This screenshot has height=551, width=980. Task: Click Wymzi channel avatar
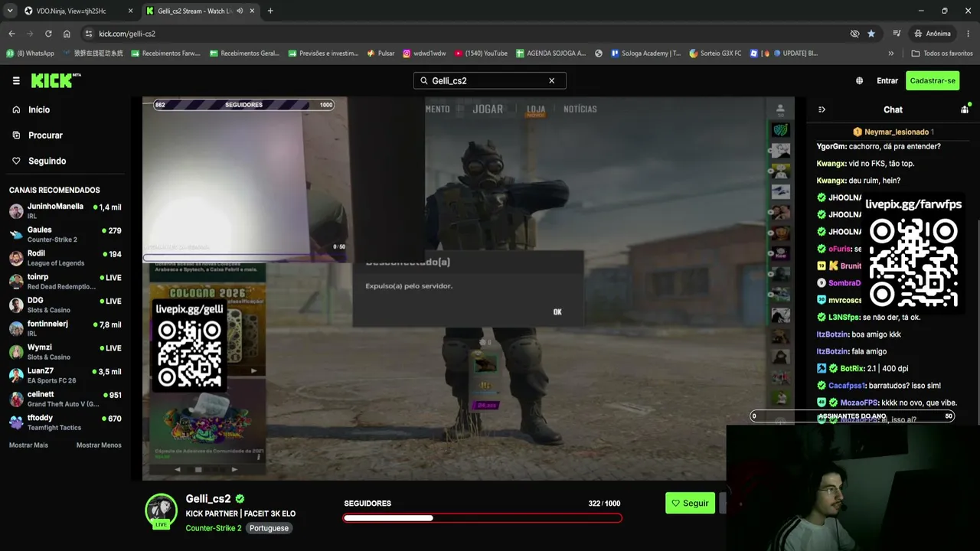(x=16, y=352)
